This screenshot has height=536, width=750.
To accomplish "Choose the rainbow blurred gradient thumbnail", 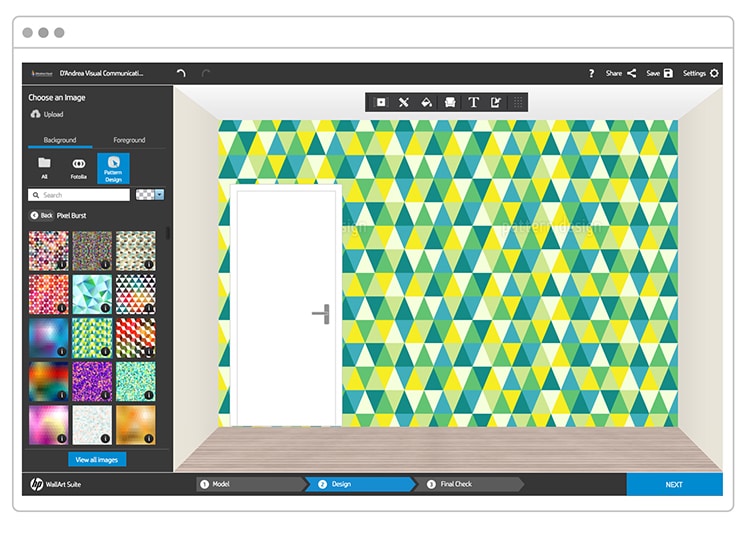I will click(x=49, y=382).
